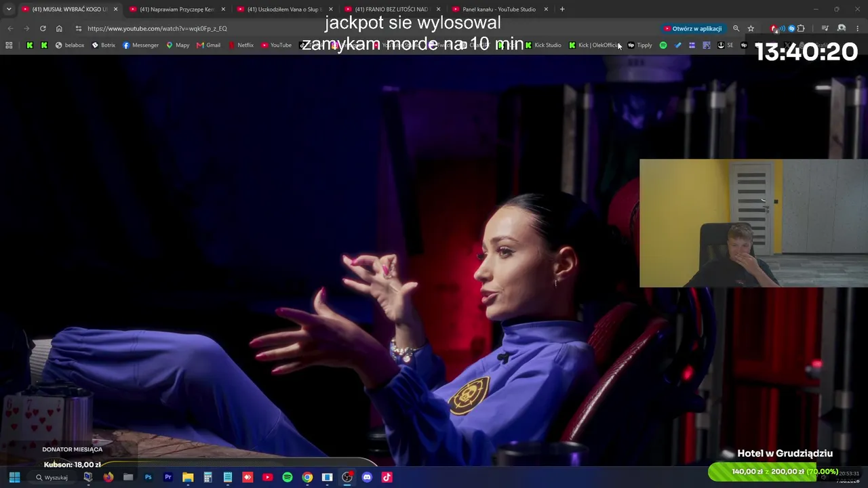Screen dimensions: 868x488
Task: Open the browser profile avatar
Action: [842, 28]
